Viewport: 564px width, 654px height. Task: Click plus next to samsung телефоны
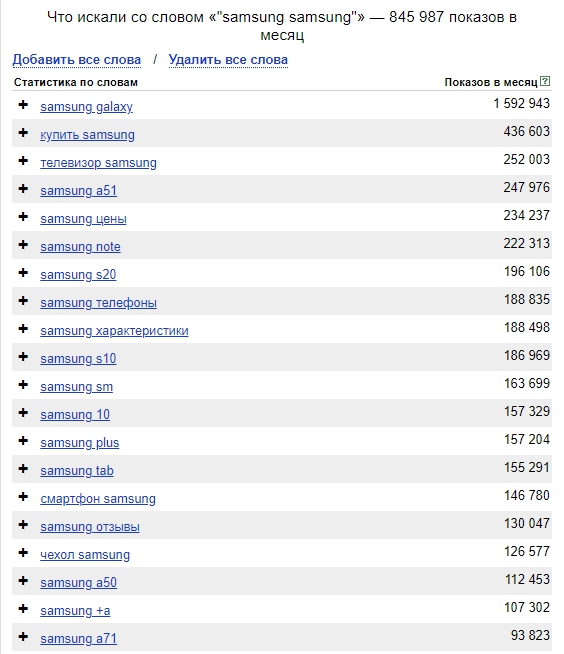click(23, 300)
